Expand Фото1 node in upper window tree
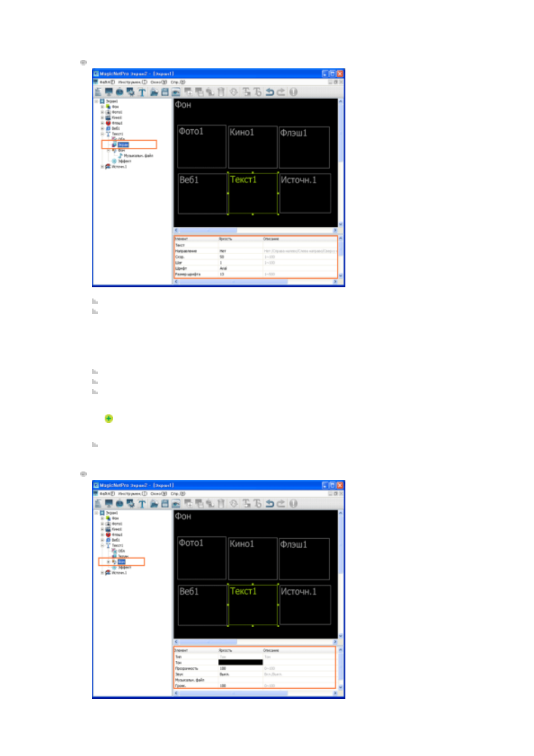Screen dimensions: 534x756 (x=102, y=112)
